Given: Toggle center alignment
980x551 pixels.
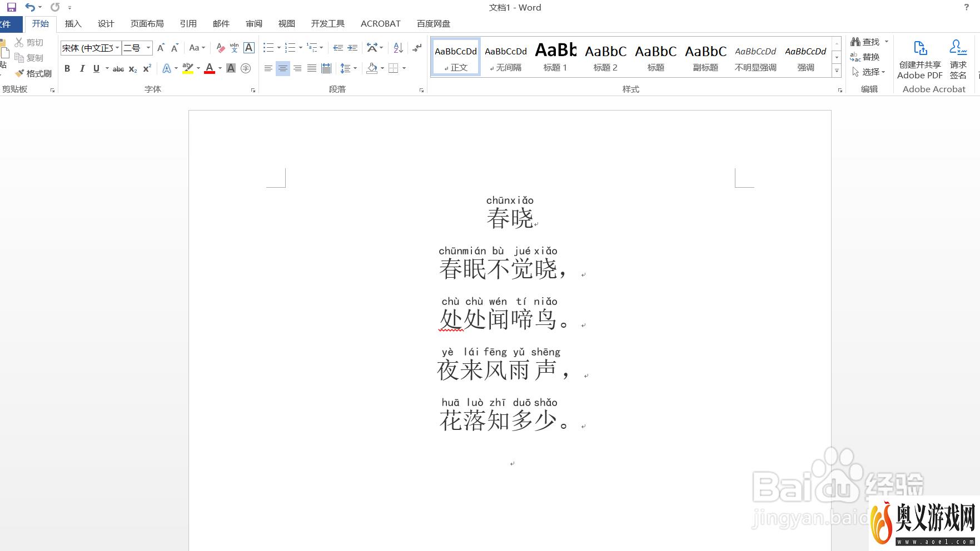Looking at the screenshot, I should pos(283,68).
